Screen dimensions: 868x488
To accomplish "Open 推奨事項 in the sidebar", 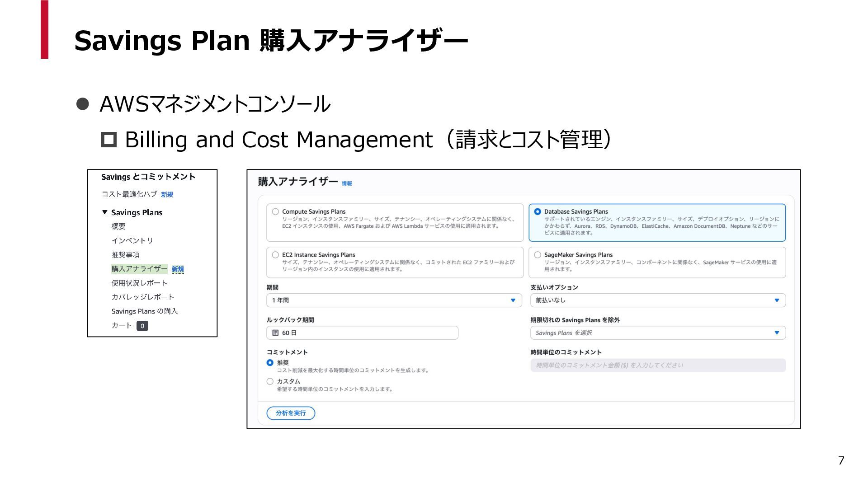I will [x=126, y=255].
